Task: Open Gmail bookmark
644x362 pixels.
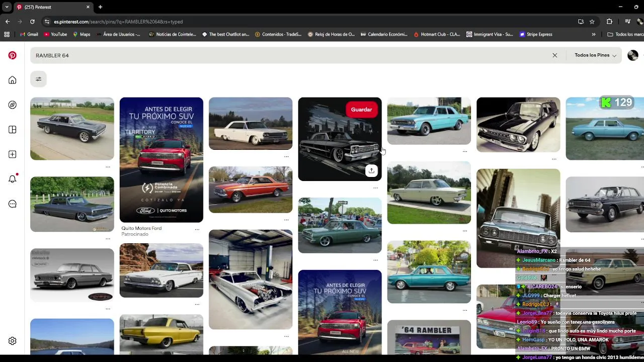Action: [x=29, y=34]
